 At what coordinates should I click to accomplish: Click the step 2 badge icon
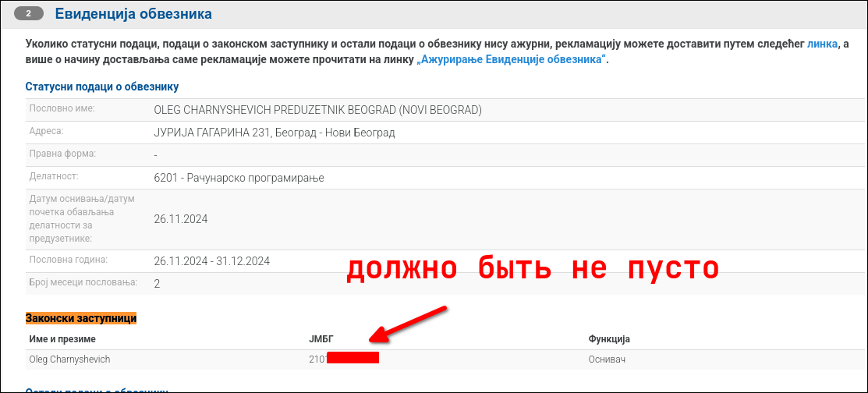(29, 14)
